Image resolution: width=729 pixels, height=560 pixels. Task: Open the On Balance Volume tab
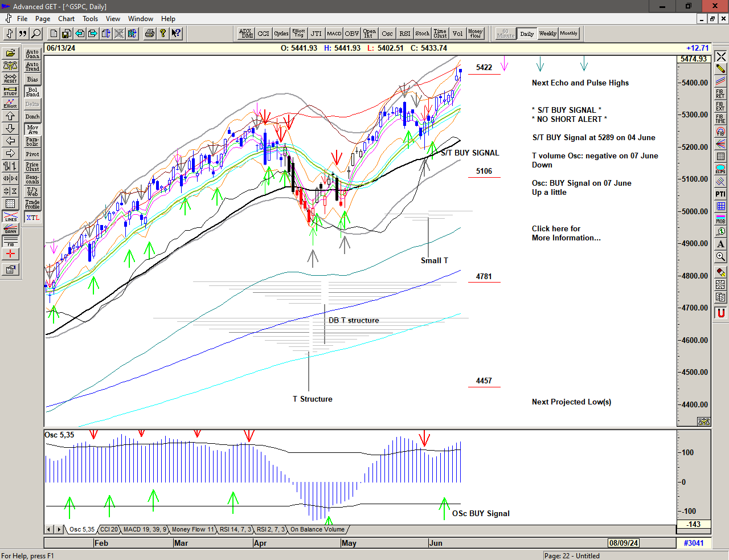pos(317,529)
